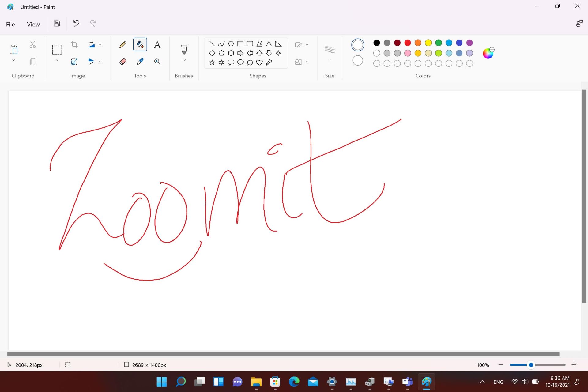This screenshot has width=588, height=392.
Task: Click the Flip icon
Action: point(91,62)
